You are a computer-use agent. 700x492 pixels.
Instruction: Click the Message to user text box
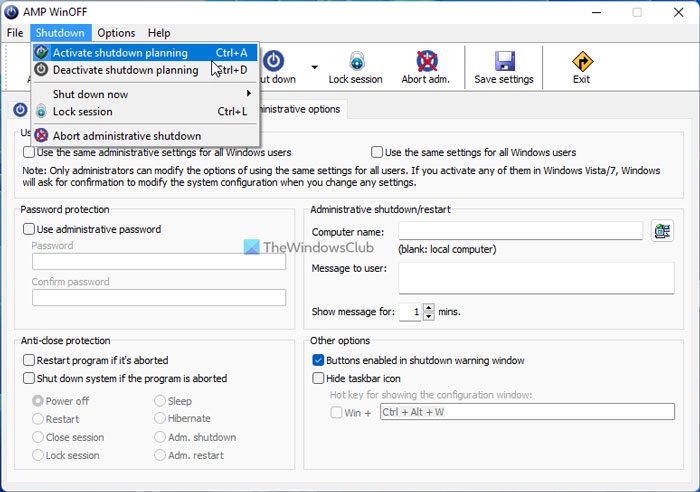click(536, 278)
